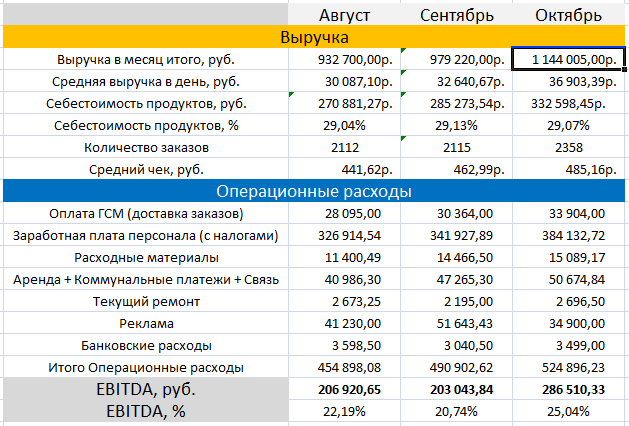
Task: Select 'Оплата ГСМ (доставка заказов)' label
Action: [x=146, y=213]
